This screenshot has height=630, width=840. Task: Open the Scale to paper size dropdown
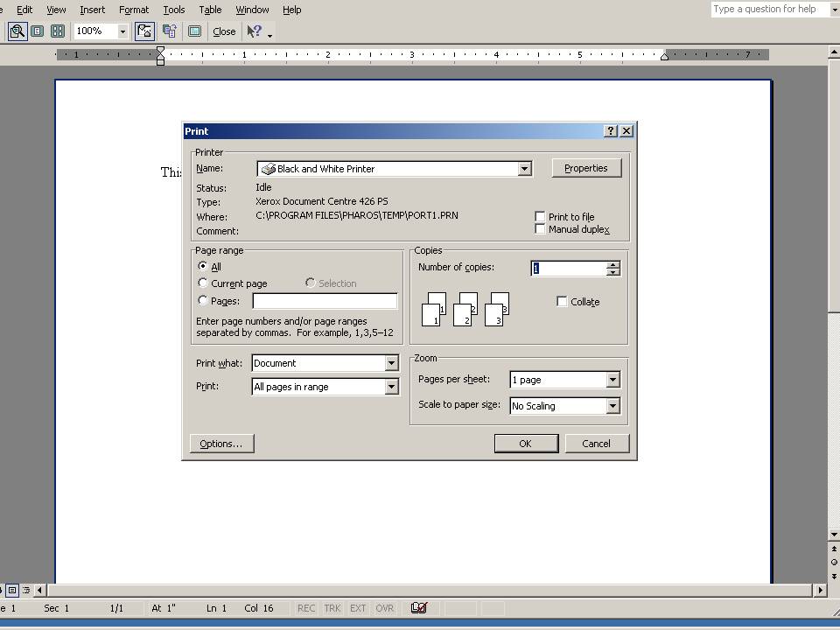coord(612,406)
